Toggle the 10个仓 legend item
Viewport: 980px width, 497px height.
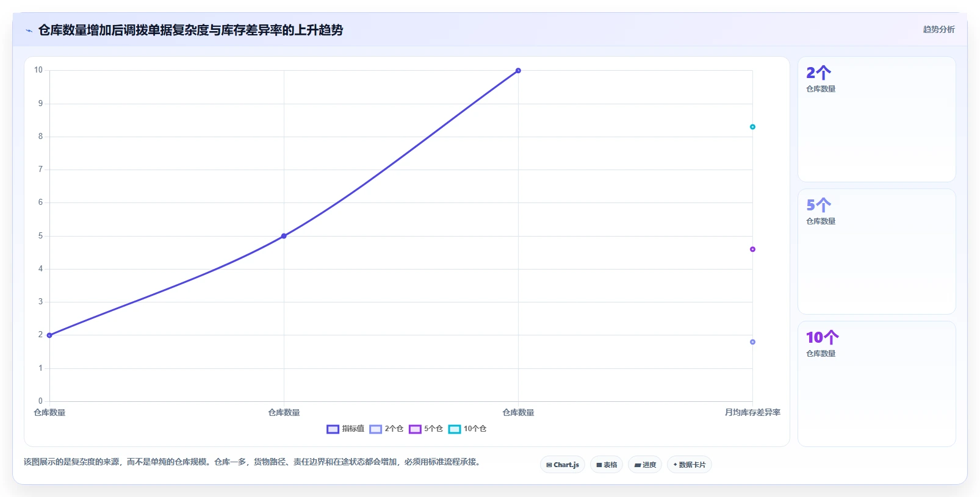pyautogui.click(x=467, y=429)
